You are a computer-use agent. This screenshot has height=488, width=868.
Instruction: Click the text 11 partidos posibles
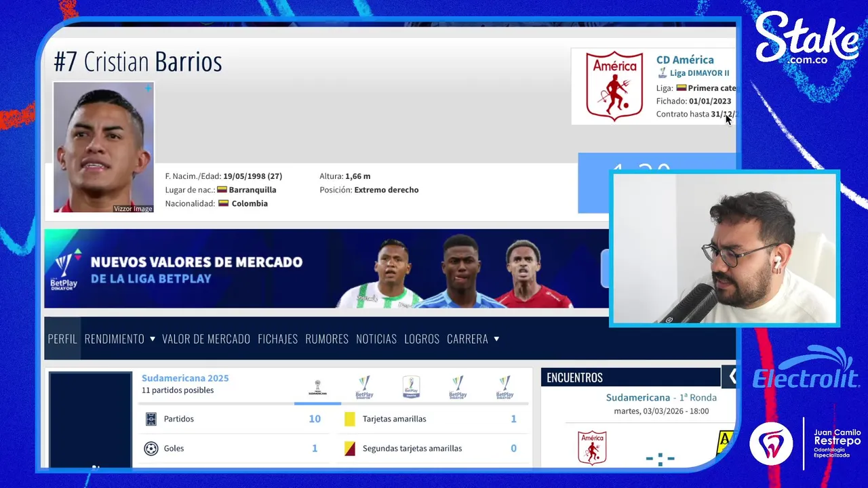178,390
